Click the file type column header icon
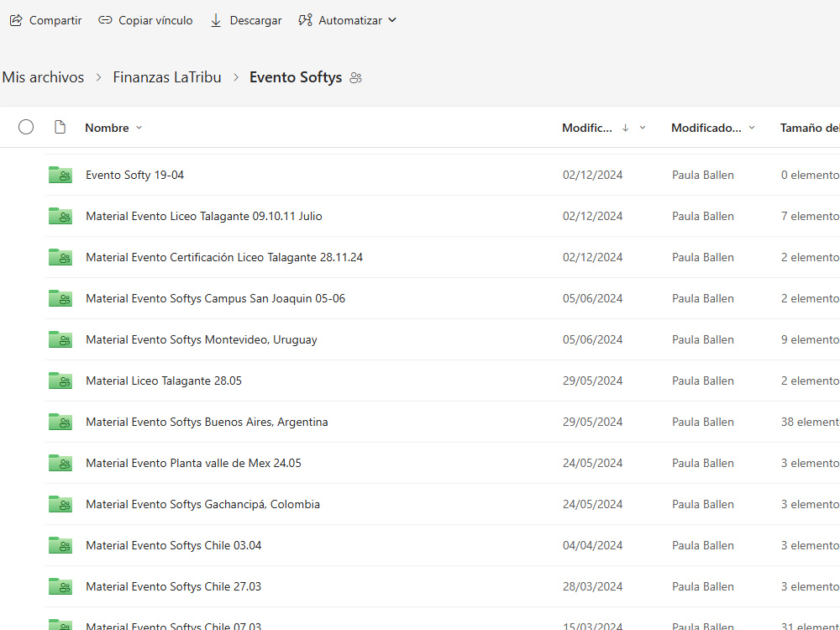 (x=60, y=128)
